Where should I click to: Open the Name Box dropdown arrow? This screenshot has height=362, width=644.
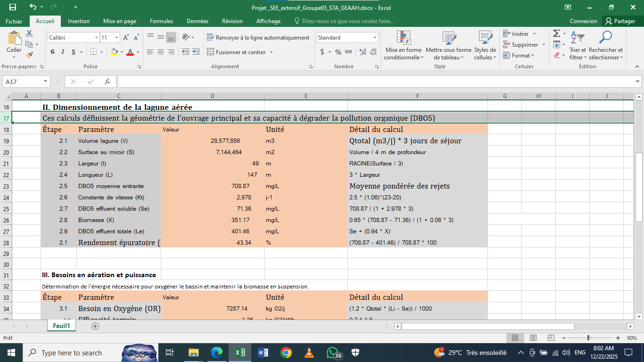tap(46, 82)
